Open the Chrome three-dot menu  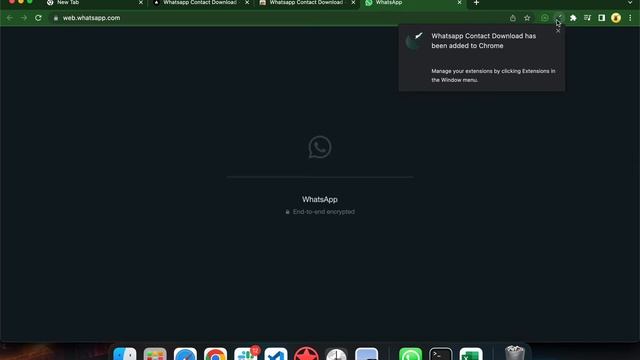(x=630, y=18)
